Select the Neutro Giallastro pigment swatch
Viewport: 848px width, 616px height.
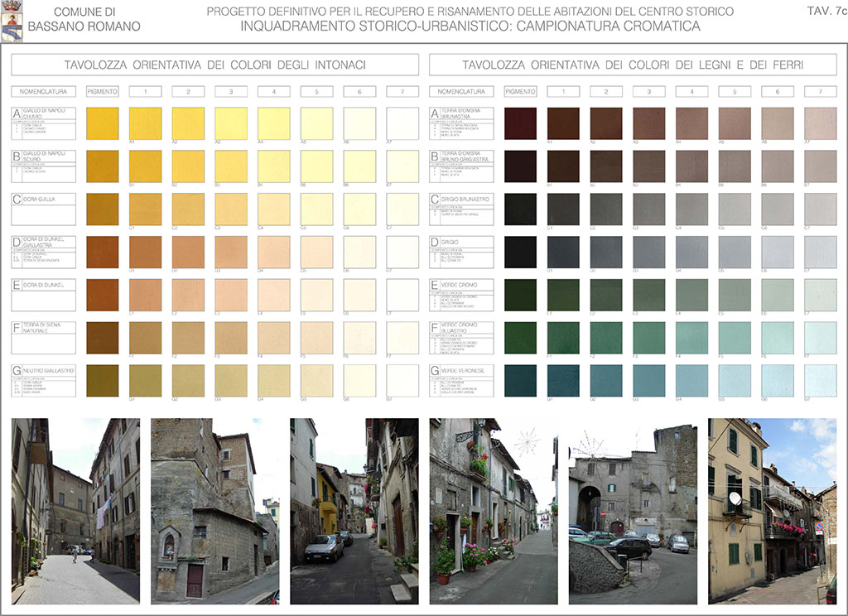click(x=102, y=381)
